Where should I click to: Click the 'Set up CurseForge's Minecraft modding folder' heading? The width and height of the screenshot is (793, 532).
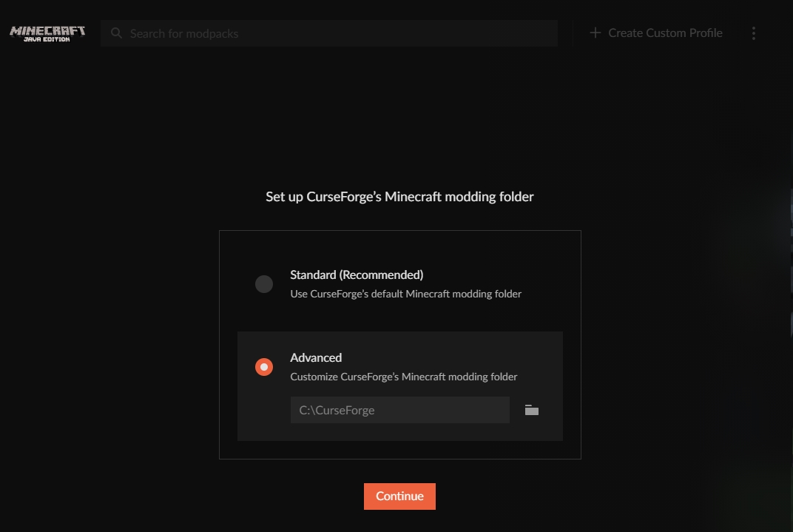[x=399, y=197]
